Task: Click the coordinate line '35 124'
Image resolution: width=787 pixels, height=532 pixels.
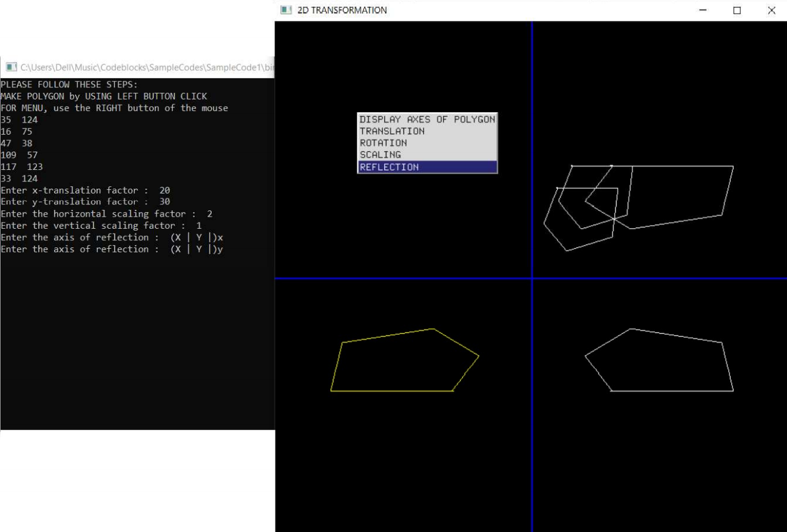Action: coord(19,120)
